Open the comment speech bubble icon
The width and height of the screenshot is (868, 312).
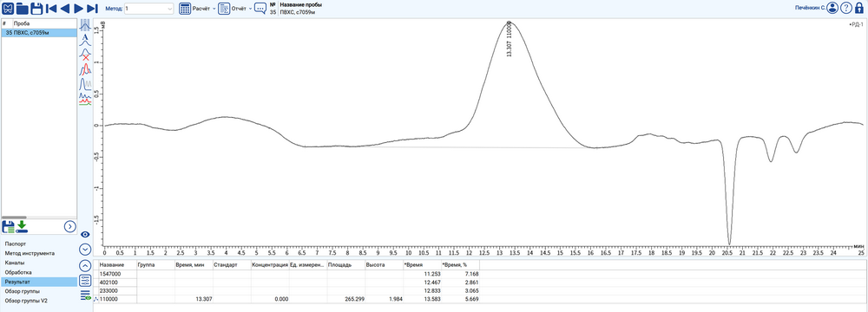[x=260, y=9]
